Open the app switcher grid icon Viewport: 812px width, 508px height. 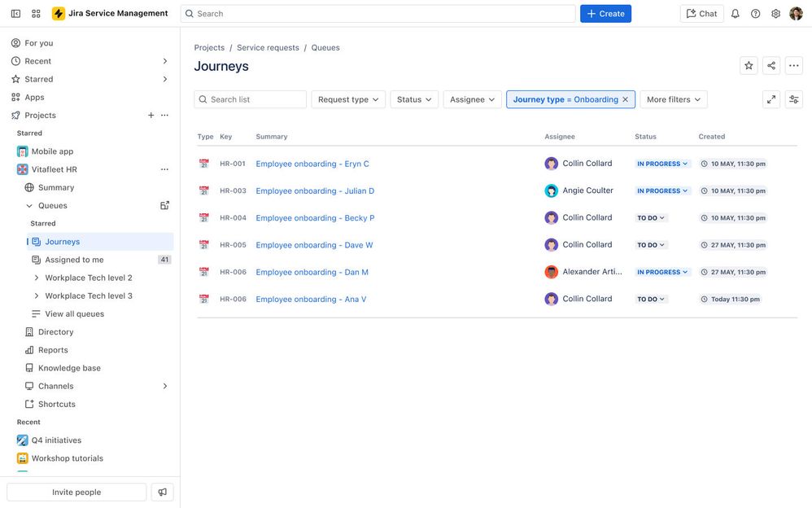36,14
